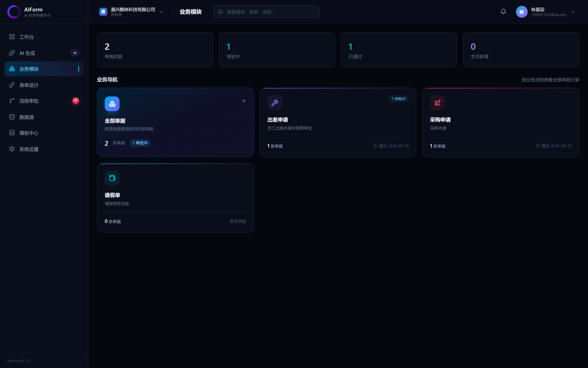Click 1 审批中 badge on 出差申请 card

pyautogui.click(x=399, y=99)
